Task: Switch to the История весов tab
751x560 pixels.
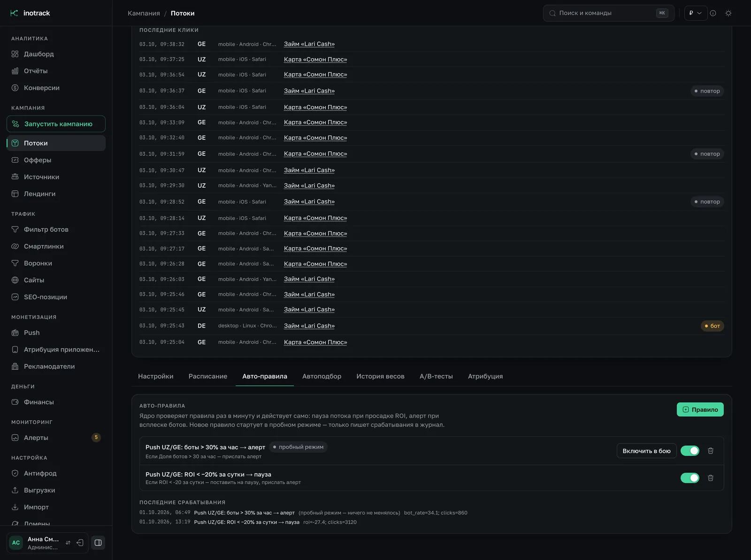Action: pyautogui.click(x=380, y=376)
